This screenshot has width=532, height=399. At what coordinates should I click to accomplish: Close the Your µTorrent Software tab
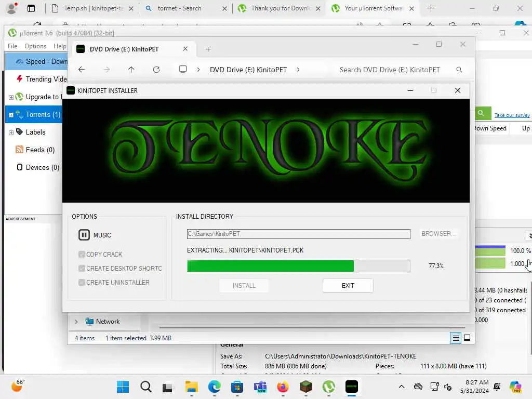[411, 8]
